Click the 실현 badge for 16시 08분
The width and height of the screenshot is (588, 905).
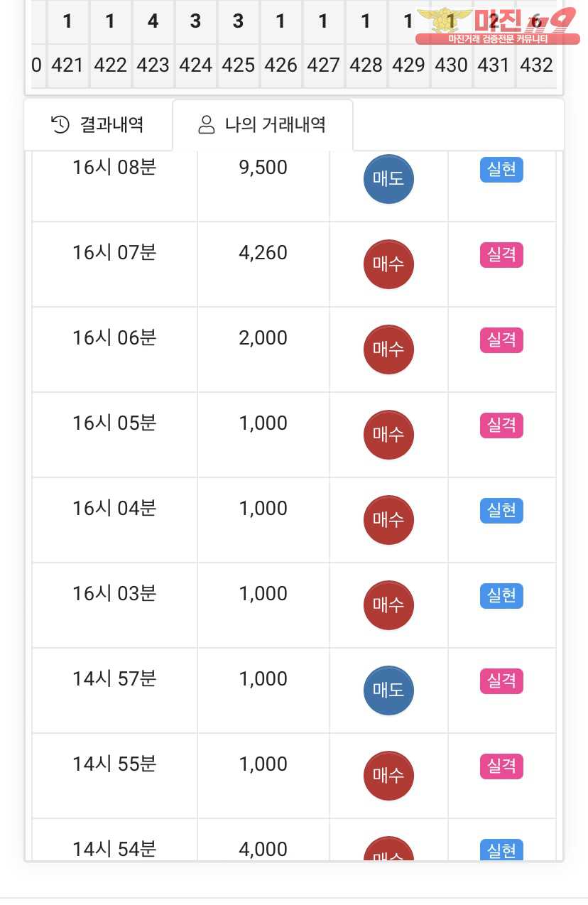(501, 170)
